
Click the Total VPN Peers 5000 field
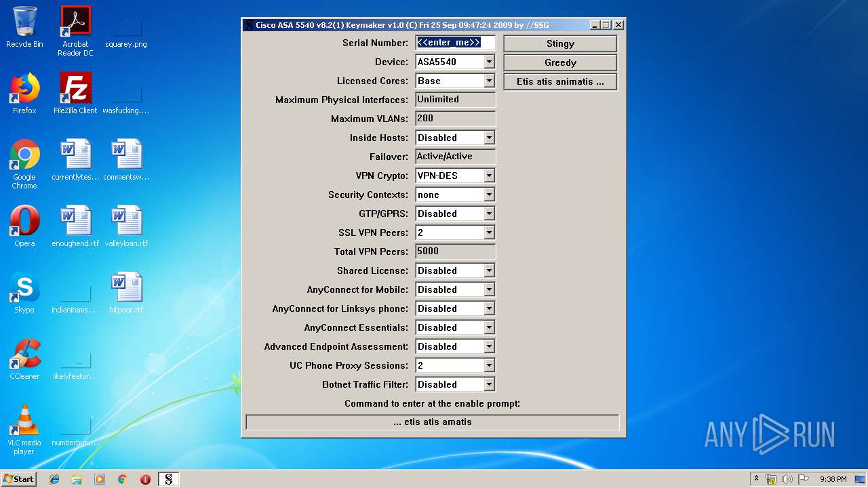point(455,251)
